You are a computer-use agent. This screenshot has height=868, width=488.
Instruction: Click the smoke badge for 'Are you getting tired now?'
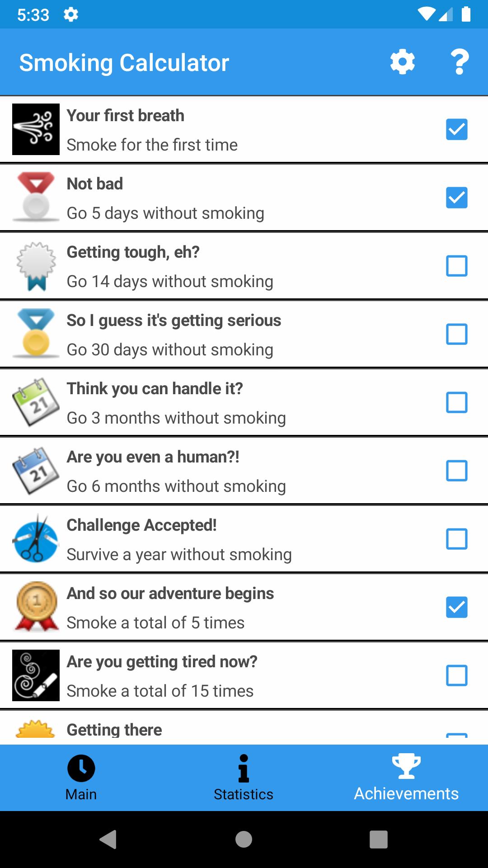click(36, 675)
